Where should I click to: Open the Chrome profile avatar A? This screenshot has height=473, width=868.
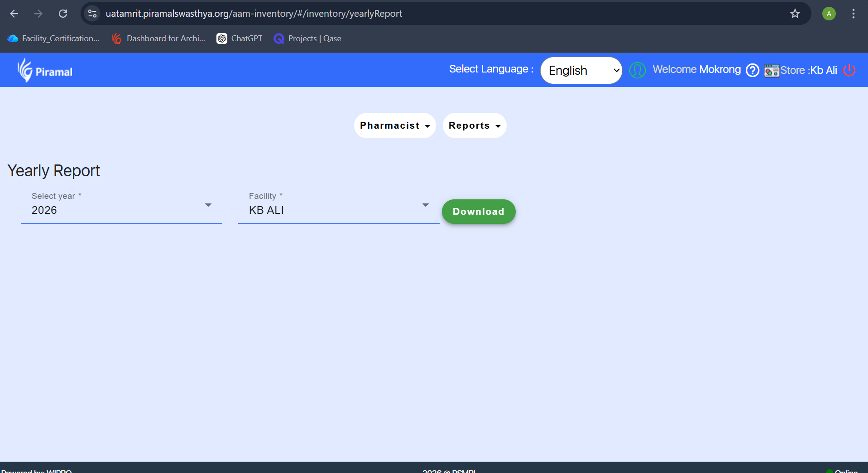coord(829,14)
